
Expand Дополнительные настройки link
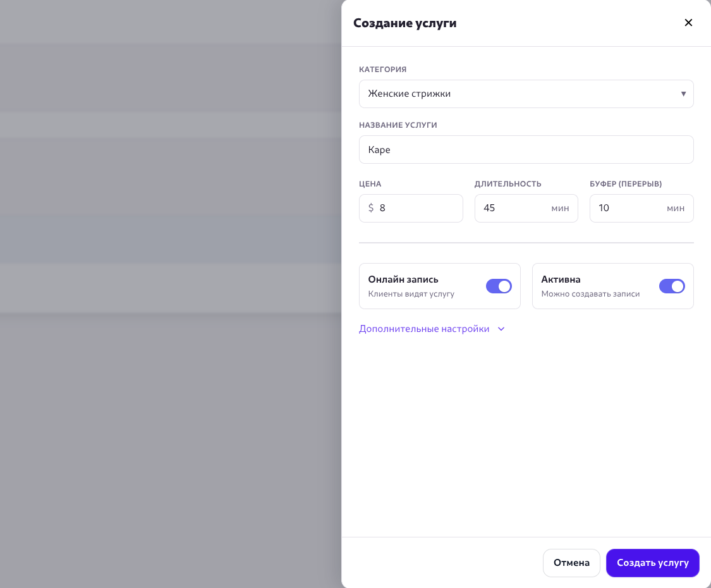click(x=424, y=329)
